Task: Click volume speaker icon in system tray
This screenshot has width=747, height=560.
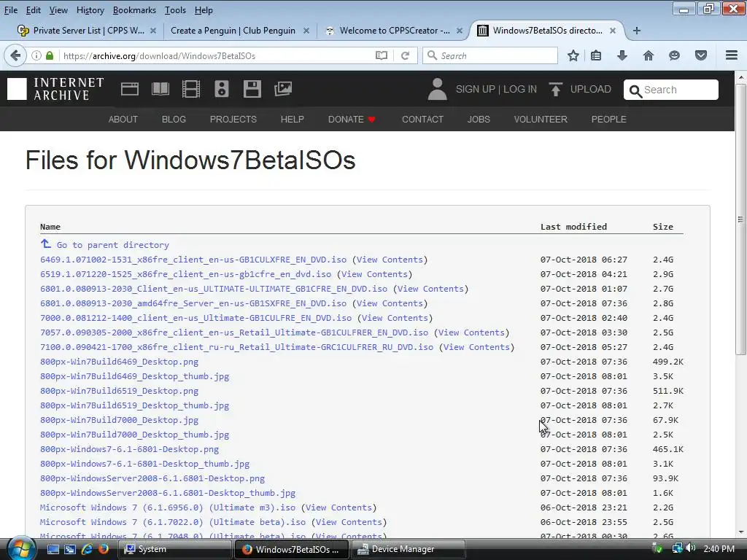Action: pos(691,548)
